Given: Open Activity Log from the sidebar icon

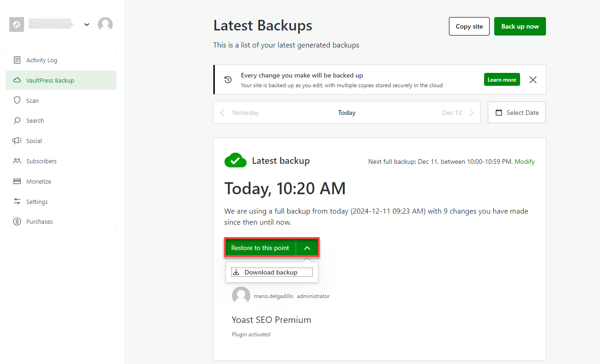Looking at the screenshot, I should (18, 60).
